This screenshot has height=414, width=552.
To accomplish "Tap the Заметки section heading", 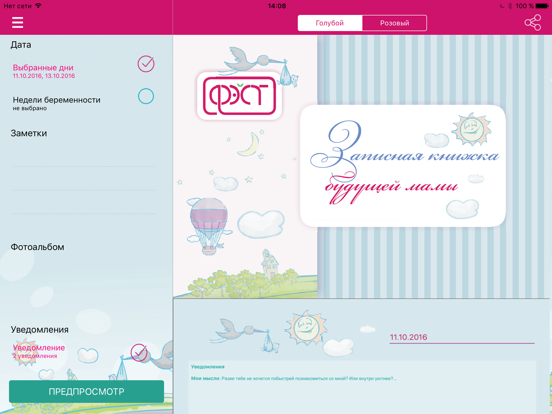I will coord(29,133).
